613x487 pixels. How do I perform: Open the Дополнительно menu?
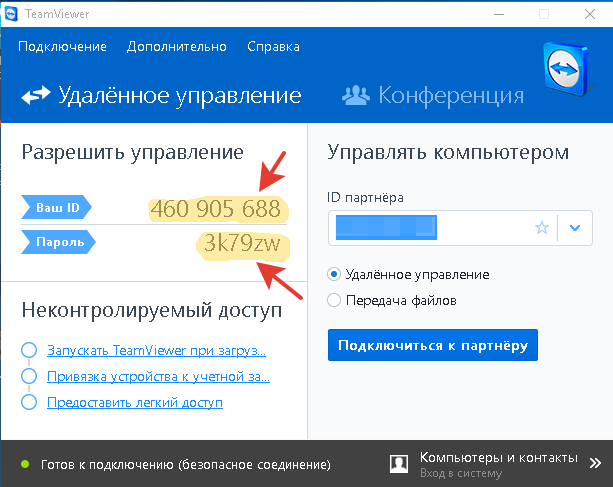[x=177, y=47]
